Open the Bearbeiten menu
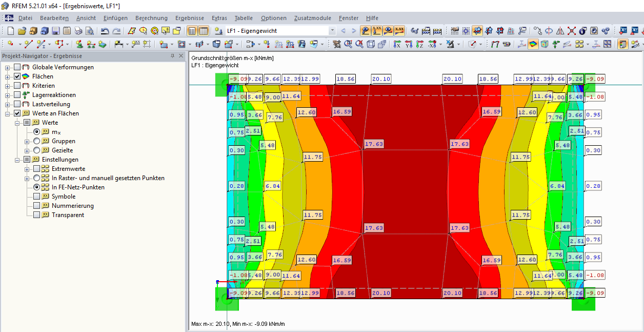Viewport: 644px width, 332px height. 54,18
